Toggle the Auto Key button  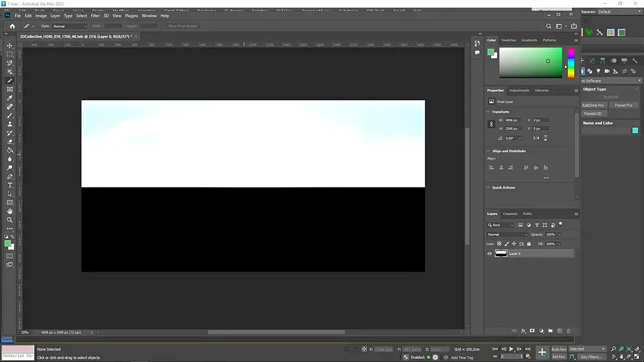(x=558, y=349)
